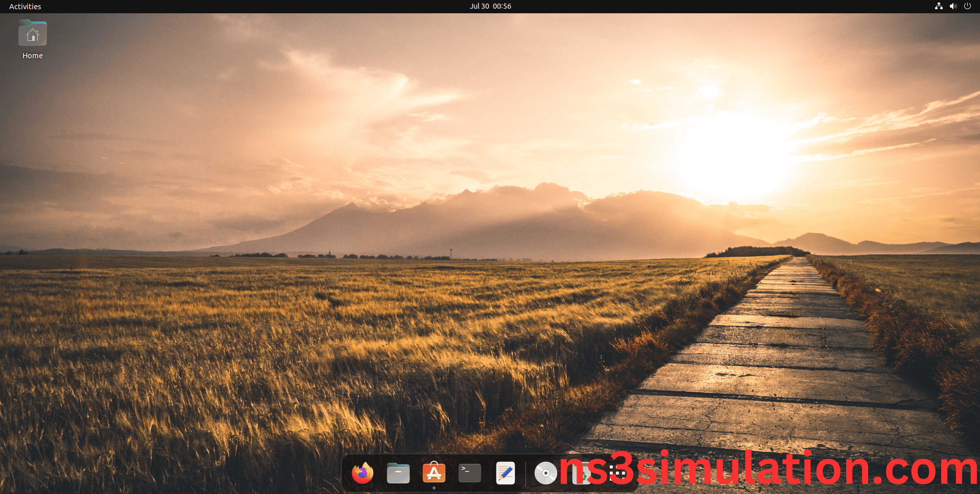The width and height of the screenshot is (980, 494).
Task: Open the Text Editor dock icon
Action: coord(506,473)
